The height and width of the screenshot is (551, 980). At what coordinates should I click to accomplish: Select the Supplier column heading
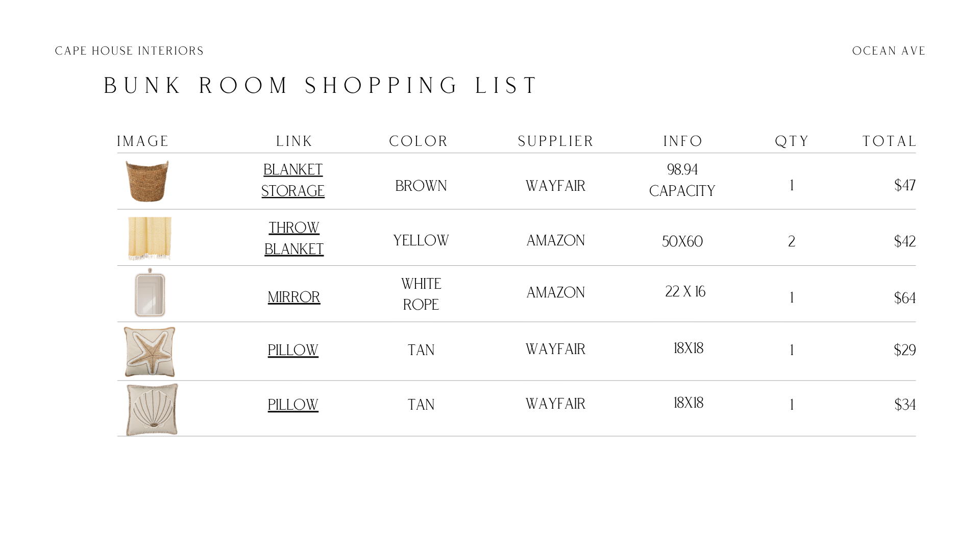tap(556, 141)
